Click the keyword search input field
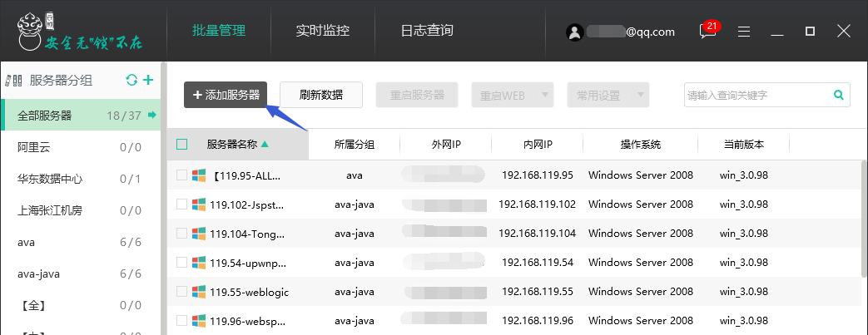 pyautogui.click(x=756, y=95)
